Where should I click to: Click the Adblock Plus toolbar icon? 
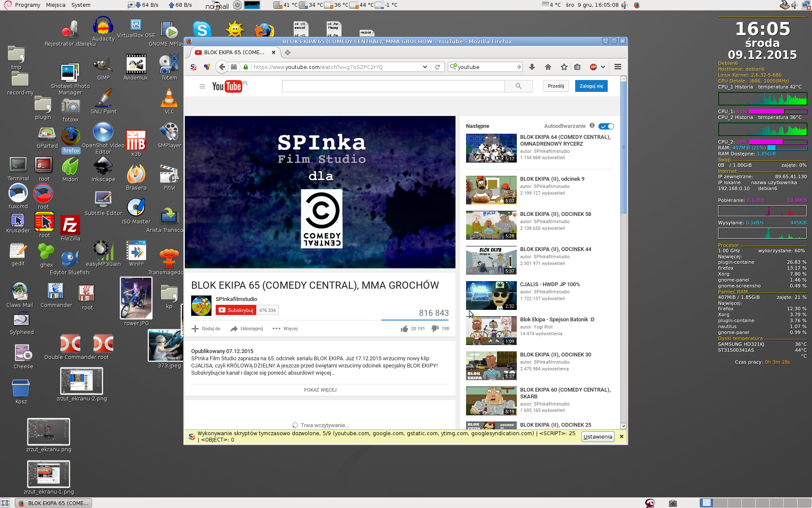click(x=593, y=67)
